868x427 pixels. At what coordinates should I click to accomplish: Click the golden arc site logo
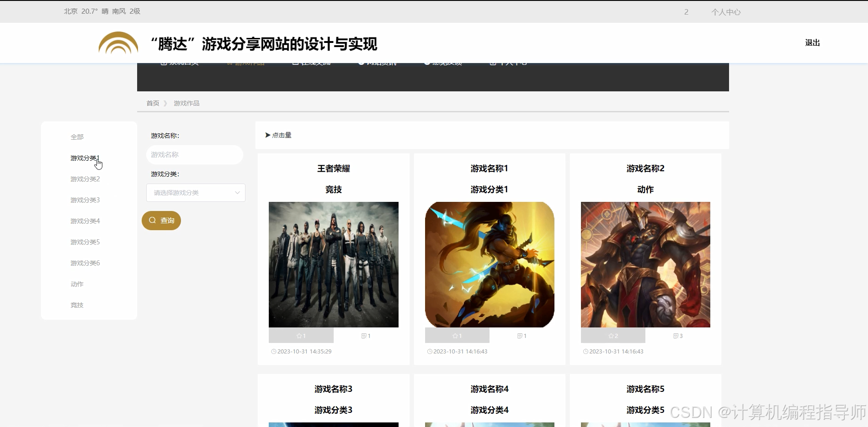(118, 43)
